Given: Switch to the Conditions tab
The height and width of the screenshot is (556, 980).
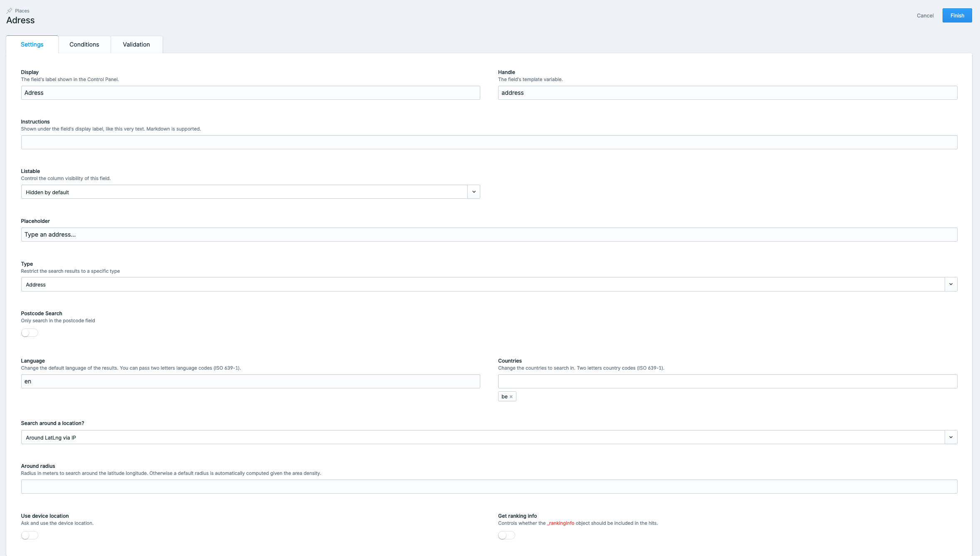Looking at the screenshot, I should 84,44.
